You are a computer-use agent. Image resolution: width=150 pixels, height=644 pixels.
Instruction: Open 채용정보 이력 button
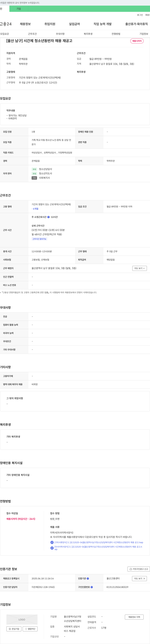click(x=134, y=617)
